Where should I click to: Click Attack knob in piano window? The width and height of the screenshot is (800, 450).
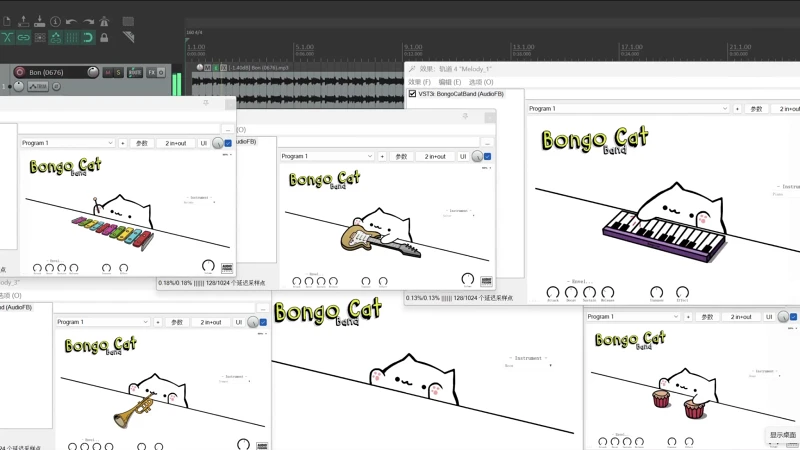tap(553, 292)
